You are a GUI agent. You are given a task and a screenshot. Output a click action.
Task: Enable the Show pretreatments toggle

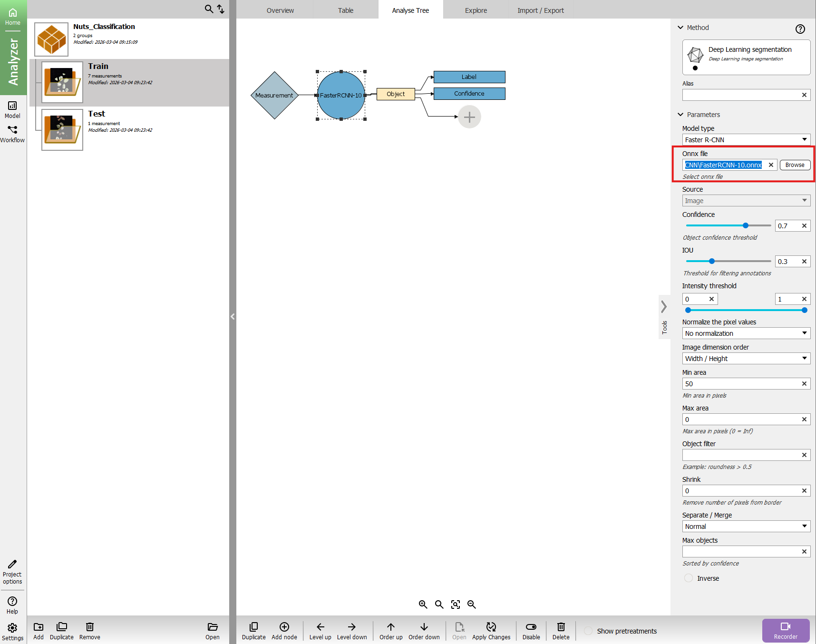click(588, 631)
